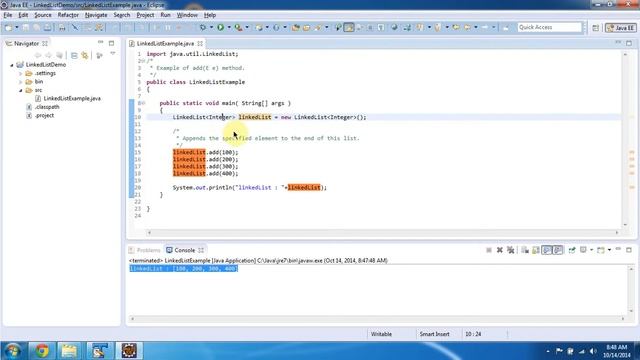The image size is (640, 360).
Task: Open the Navigator view menu triangle
Action: (x=113, y=54)
